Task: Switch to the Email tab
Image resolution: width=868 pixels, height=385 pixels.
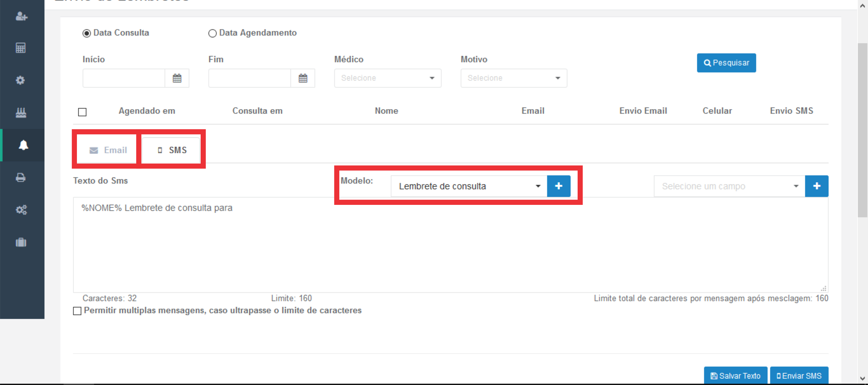Action: click(108, 150)
